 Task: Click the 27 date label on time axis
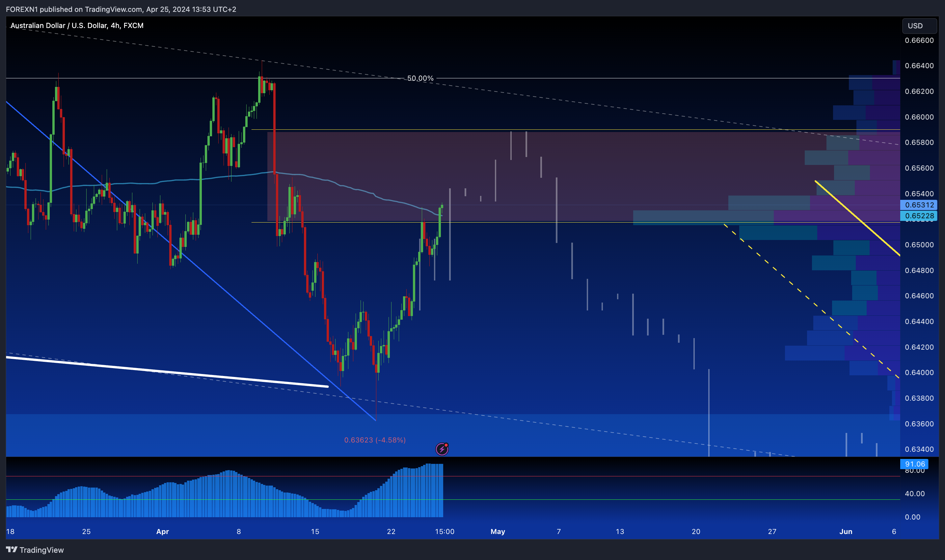(772, 531)
